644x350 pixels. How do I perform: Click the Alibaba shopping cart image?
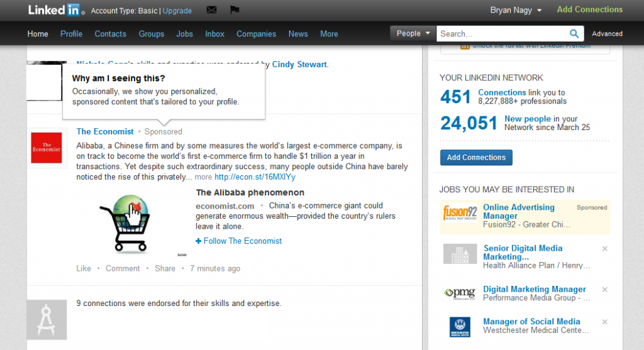click(x=126, y=223)
